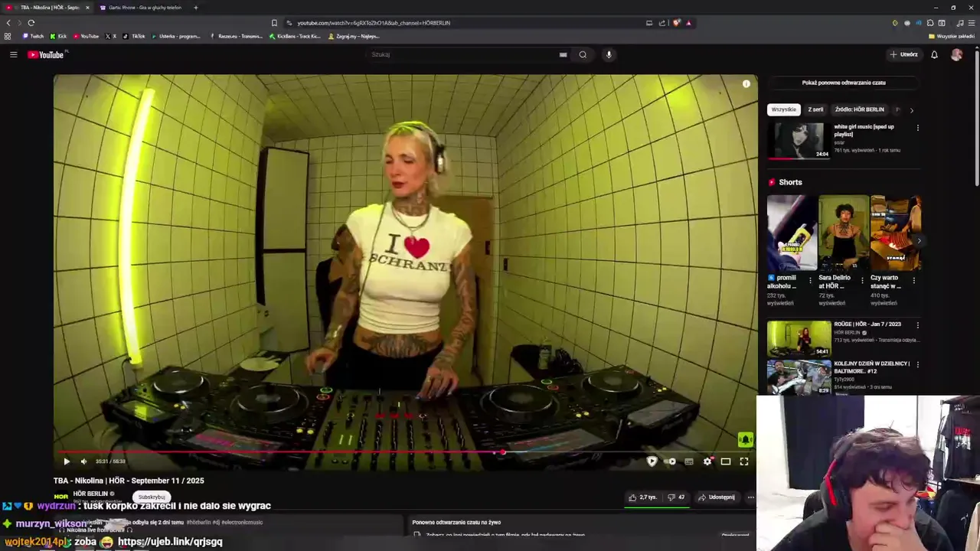This screenshot has height=551, width=980.
Task: Click the Udostępnij share button
Action: point(717,497)
